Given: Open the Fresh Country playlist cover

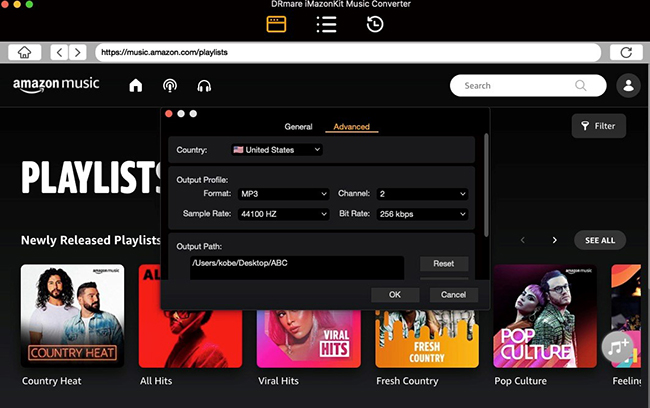Looking at the screenshot, I should [x=427, y=338].
